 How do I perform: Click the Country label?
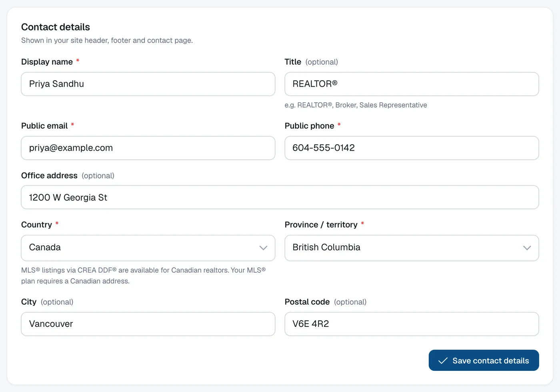coord(36,225)
